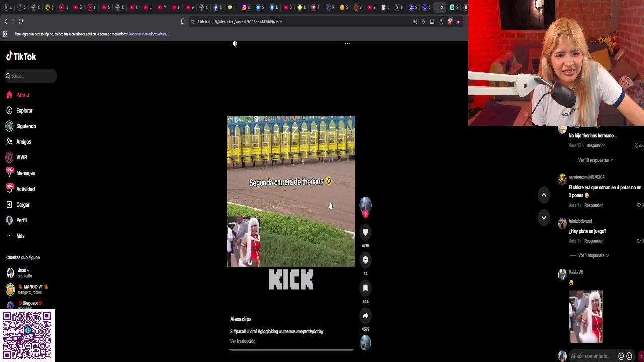Viewport: 644px width, 362px height.
Task: Open the video's three-dot options menu
Action: pyautogui.click(x=347, y=44)
